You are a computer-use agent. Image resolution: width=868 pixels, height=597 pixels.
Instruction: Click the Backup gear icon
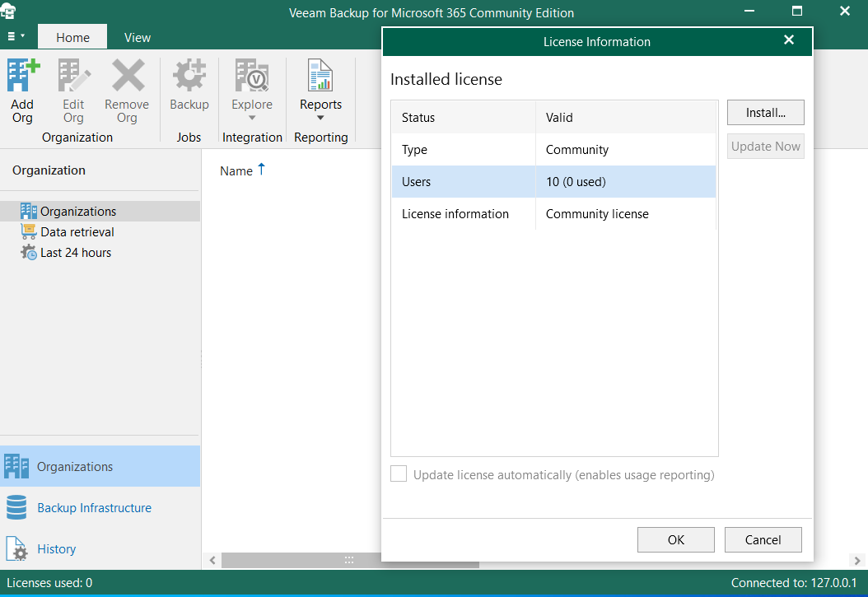pyautogui.click(x=189, y=75)
